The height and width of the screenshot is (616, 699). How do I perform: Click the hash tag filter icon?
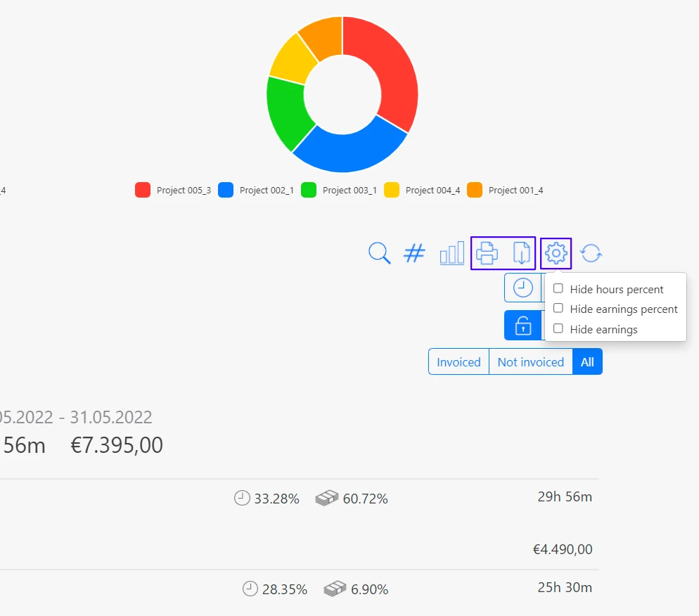click(414, 253)
